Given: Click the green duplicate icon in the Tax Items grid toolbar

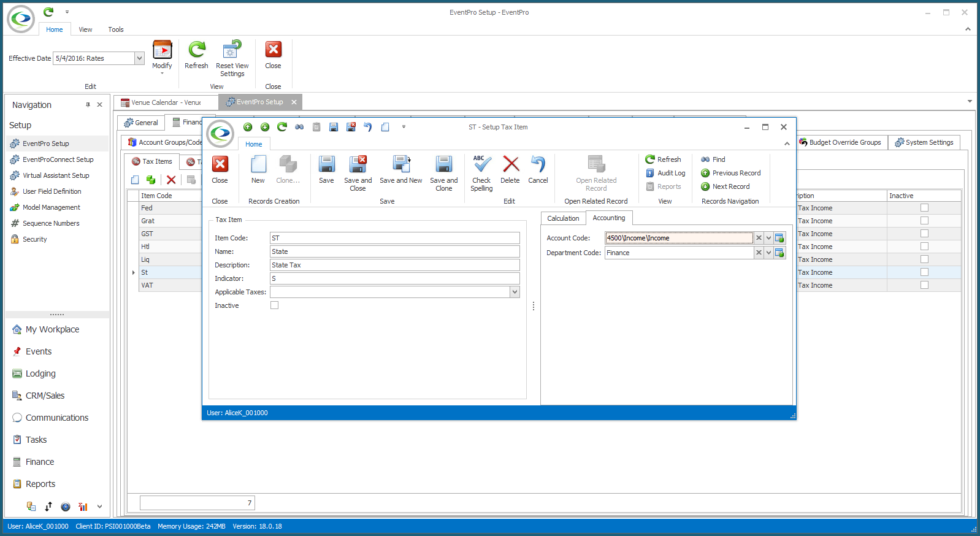Looking at the screenshot, I should point(151,180).
